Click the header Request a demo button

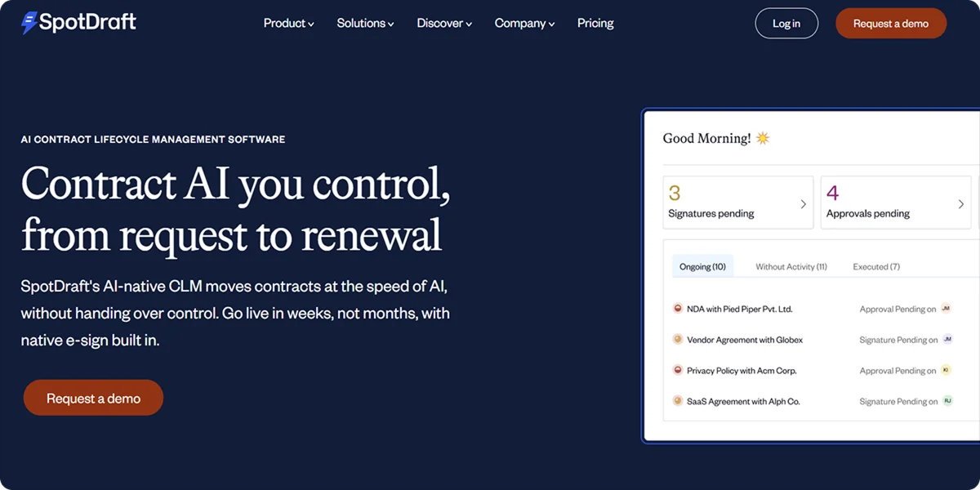[891, 23]
